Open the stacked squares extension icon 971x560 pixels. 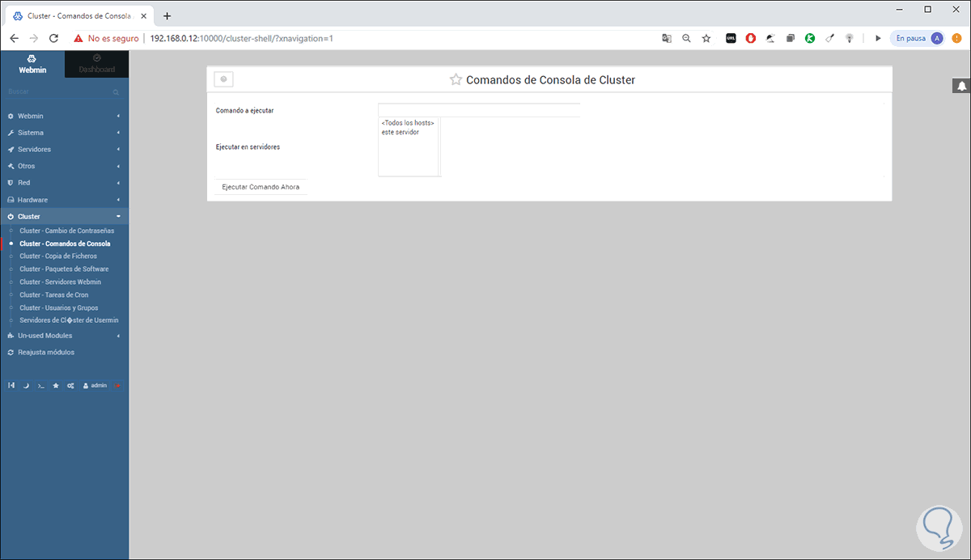(791, 38)
